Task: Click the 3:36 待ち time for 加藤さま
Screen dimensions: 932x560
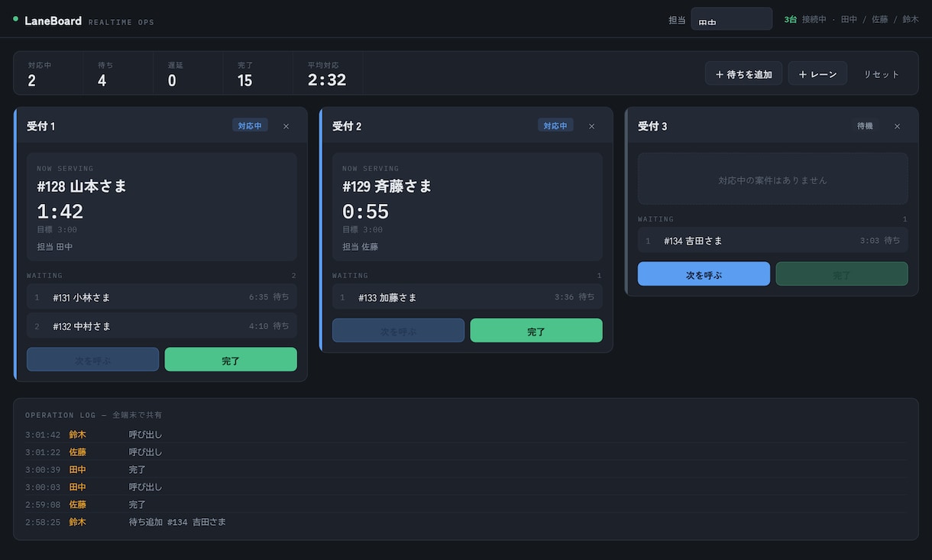Action: click(574, 297)
